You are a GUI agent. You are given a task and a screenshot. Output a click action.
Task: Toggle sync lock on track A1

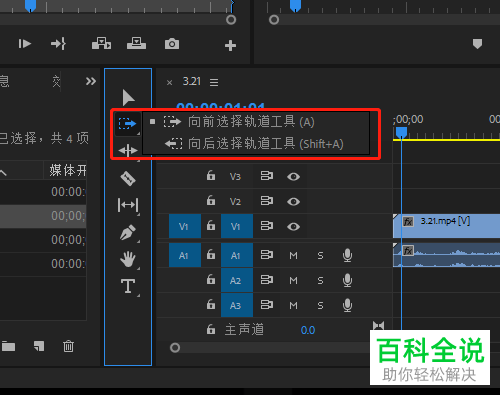point(267,255)
